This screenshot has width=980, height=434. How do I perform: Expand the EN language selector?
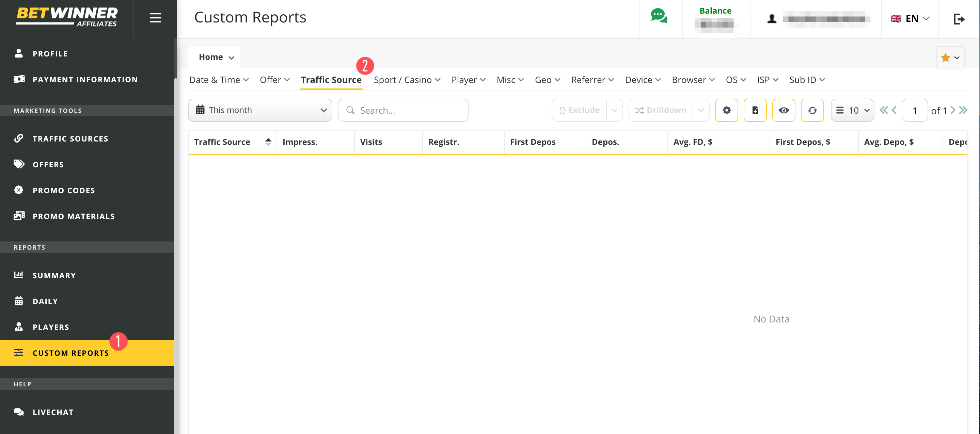911,19
